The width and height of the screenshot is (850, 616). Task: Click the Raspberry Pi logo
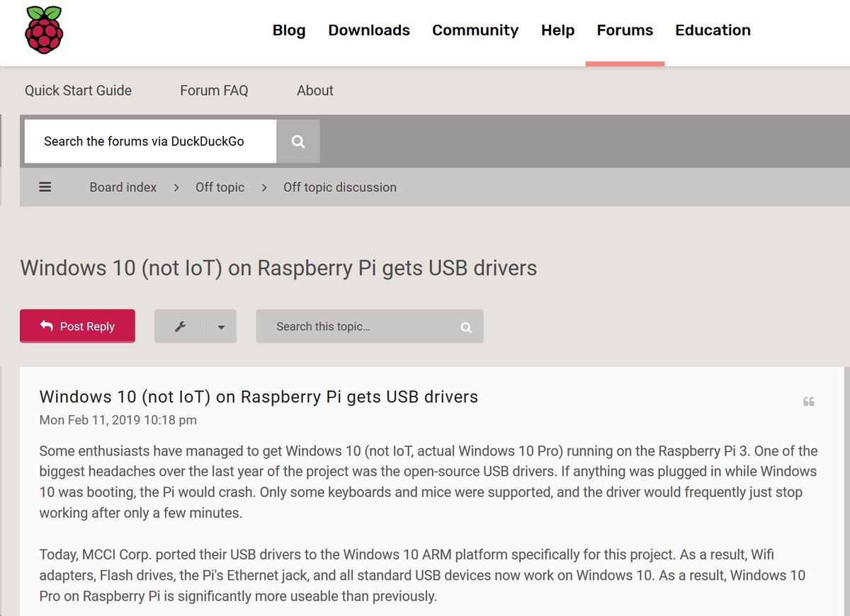click(44, 30)
